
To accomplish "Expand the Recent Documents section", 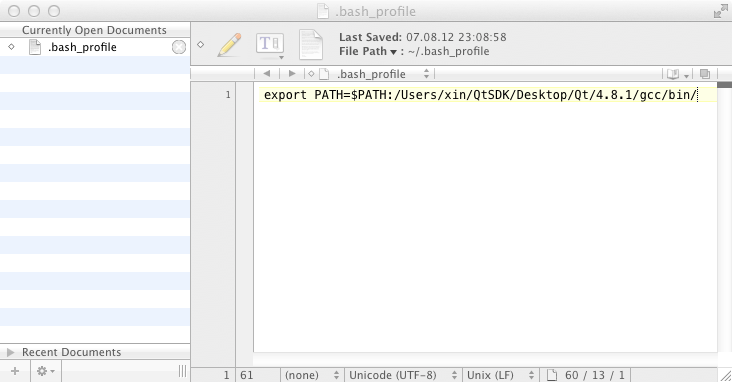I will (x=11, y=352).
